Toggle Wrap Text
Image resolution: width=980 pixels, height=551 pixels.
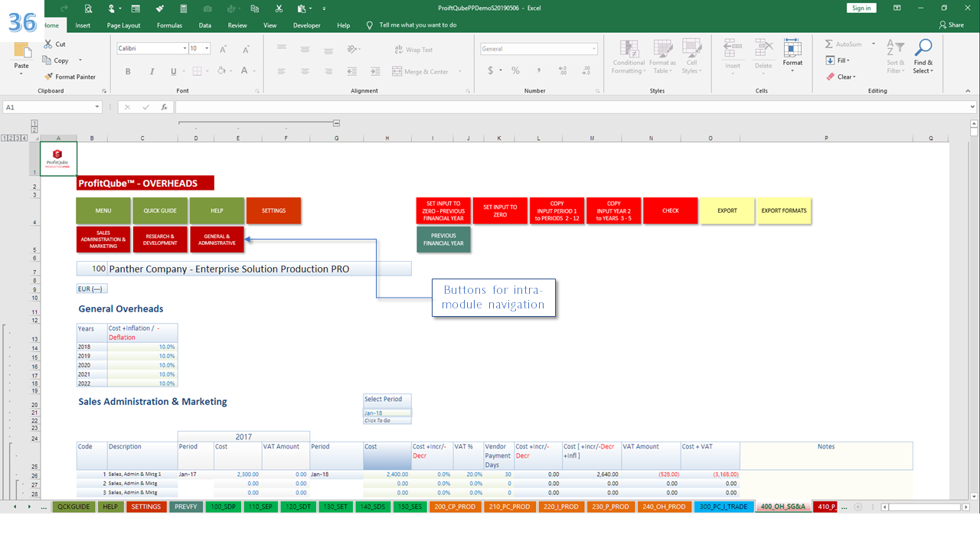(413, 50)
